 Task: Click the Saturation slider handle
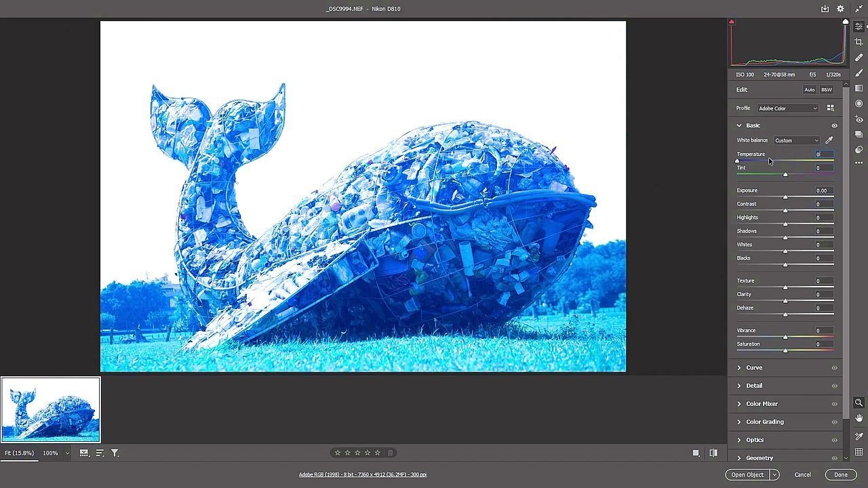[x=785, y=350]
